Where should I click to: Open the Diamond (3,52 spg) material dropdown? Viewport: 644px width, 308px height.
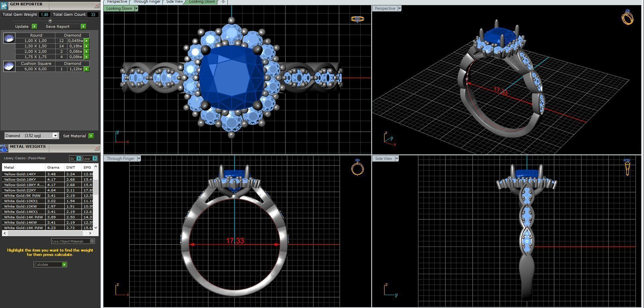[x=55, y=136]
